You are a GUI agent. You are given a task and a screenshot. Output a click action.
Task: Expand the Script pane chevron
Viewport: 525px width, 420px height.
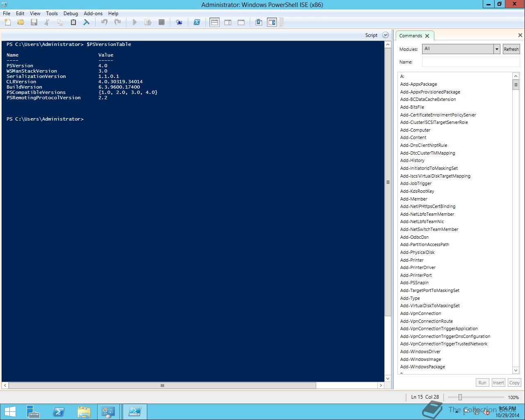tap(385, 35)
